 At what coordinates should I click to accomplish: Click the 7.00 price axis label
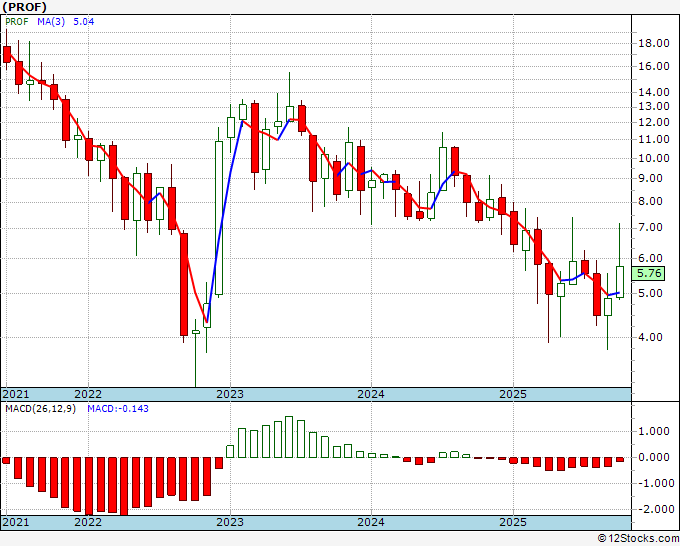coord(650,228)
